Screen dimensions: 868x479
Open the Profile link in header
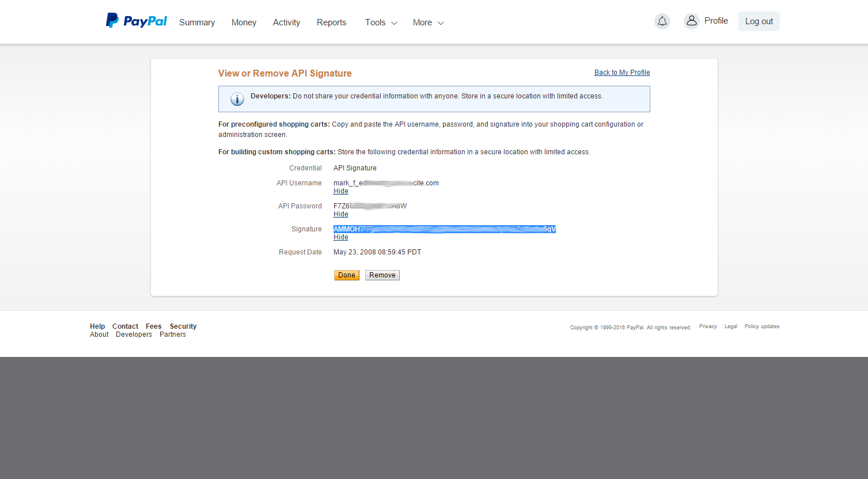click(x=716, y=21)
